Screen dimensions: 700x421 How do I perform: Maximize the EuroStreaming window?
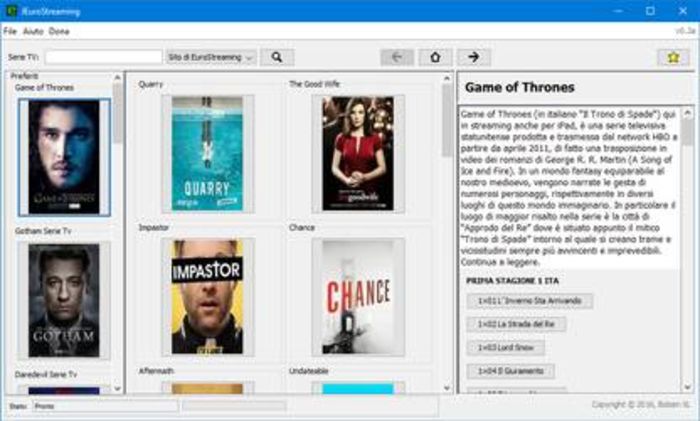(650, 11)
